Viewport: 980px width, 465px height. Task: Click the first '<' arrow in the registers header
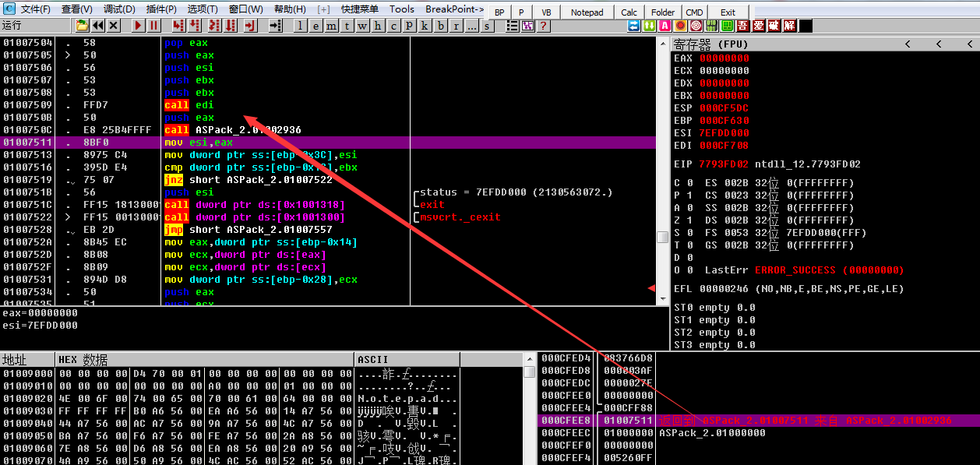pos(908,44)
